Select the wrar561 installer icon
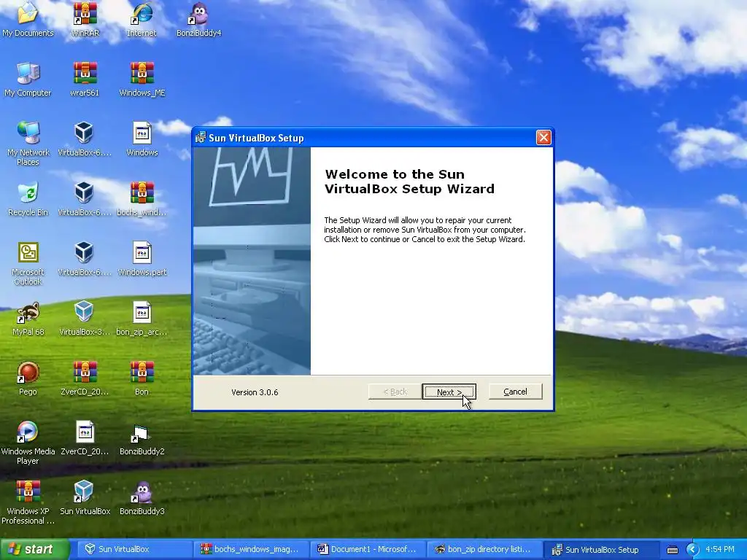 point(85,79)
